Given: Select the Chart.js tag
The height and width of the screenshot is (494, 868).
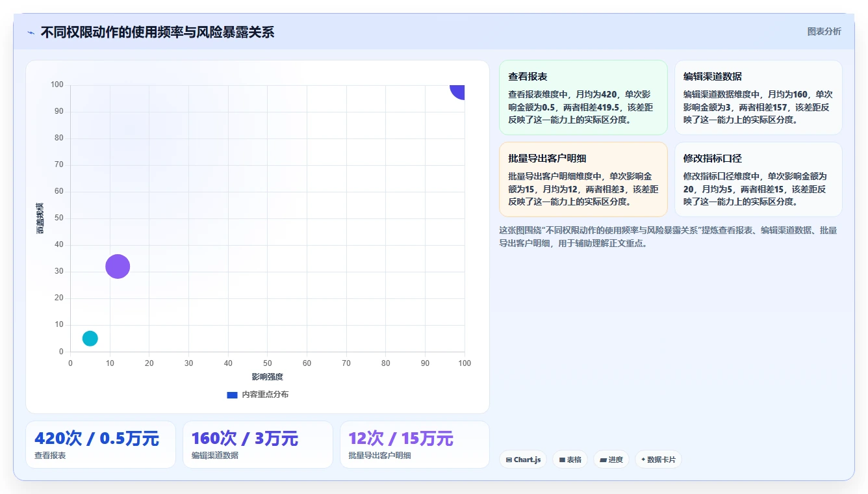Looking at the screenshot, I should click(523, 460).
